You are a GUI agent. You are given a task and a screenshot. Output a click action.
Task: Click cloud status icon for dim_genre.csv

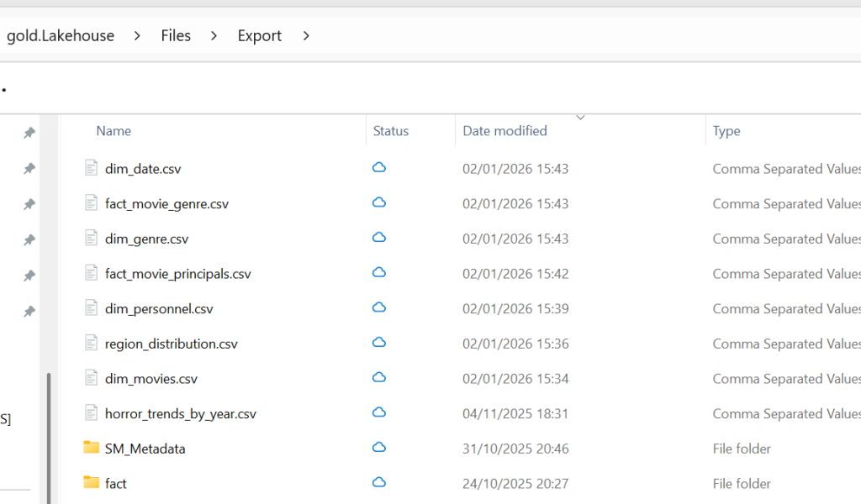click(x=379, y=239)
